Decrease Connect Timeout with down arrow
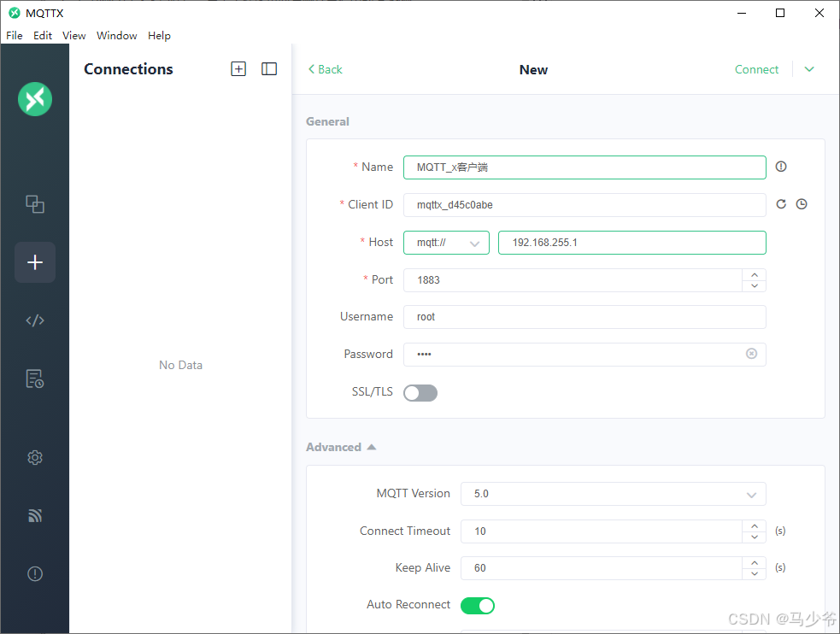The height and width of the screenshot is (634, 840). click(755, 537)
